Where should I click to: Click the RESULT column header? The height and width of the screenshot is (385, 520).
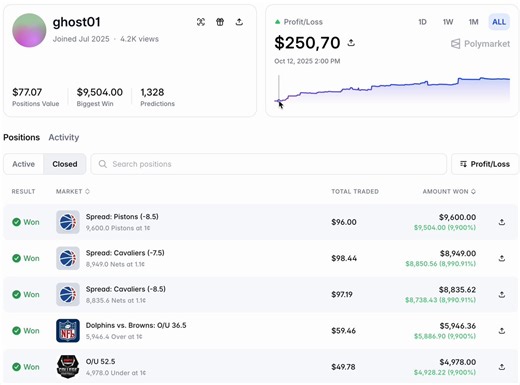pos(23,191)
